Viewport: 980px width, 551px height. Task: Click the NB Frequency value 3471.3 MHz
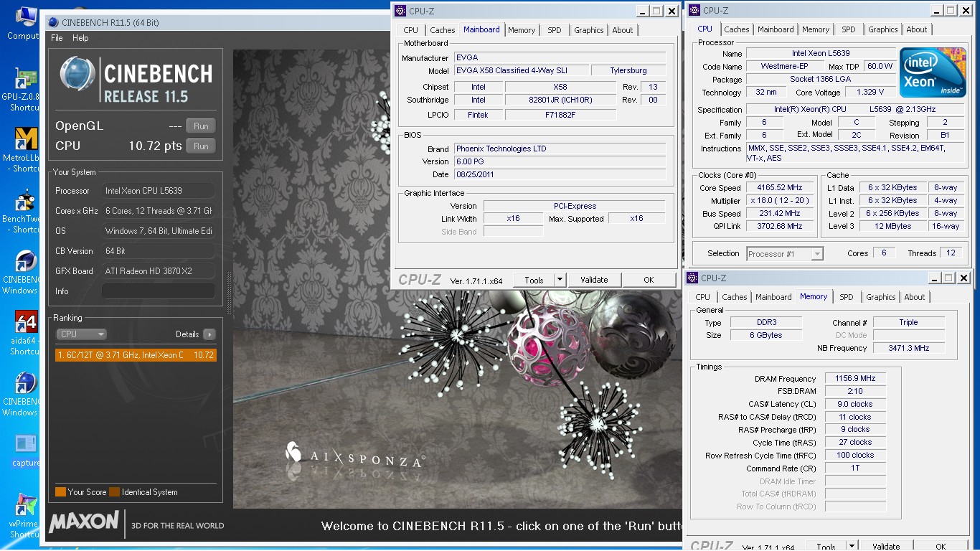(x=908, y=348)
